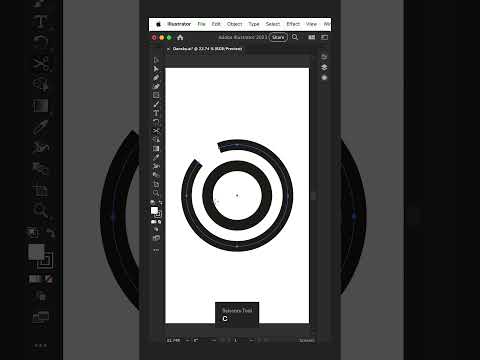Click the vertical scrollbar thumb
Viewport: 480px width, 360px height.
pyautogui.click(x=313, y=196)
